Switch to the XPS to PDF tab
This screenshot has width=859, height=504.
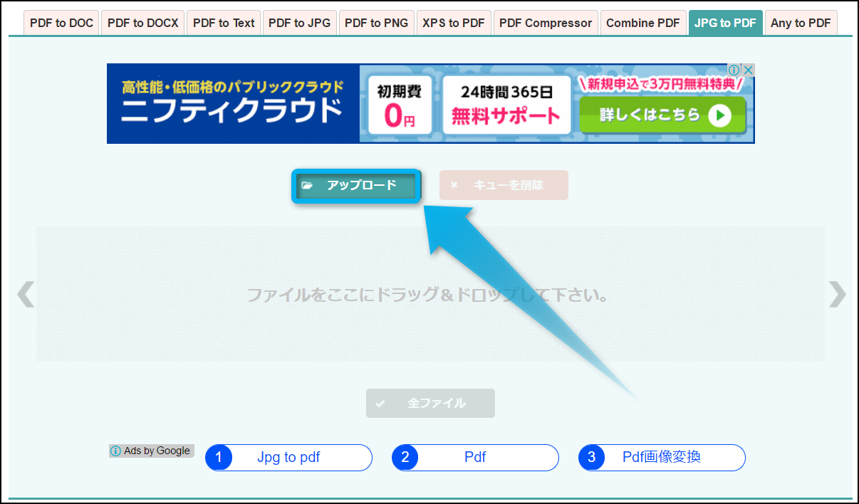pyautogui.click(x=453, y=23)
